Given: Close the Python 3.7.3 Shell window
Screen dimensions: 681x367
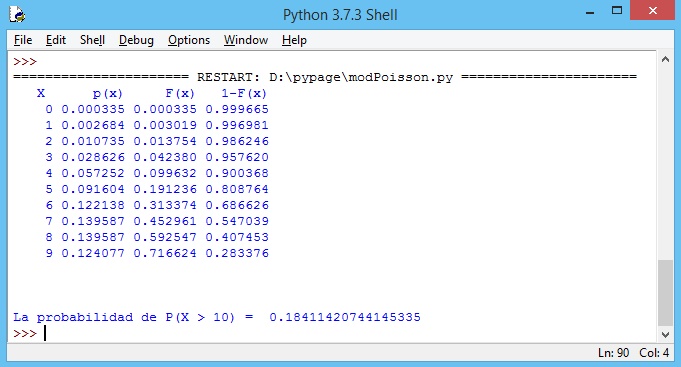Looking at the screenshot, I should tap(653, 10).
